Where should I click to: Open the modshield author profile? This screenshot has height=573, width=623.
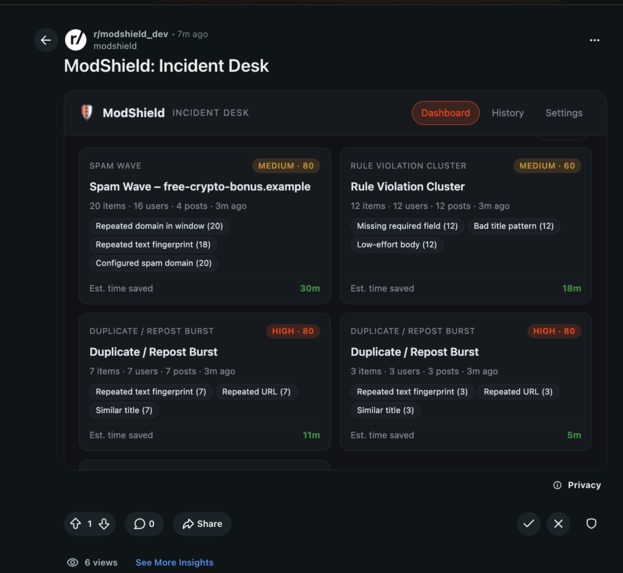tap(115, 46)
